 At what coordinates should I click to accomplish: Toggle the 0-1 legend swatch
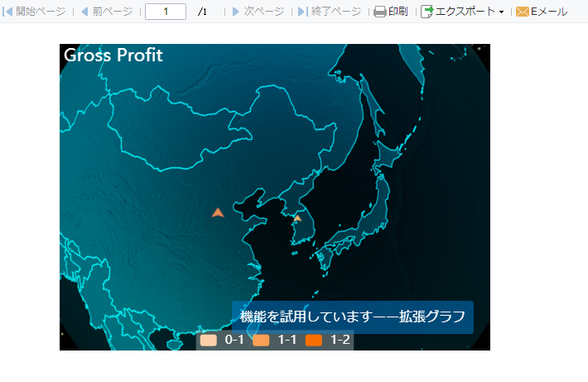pos(209,341)
